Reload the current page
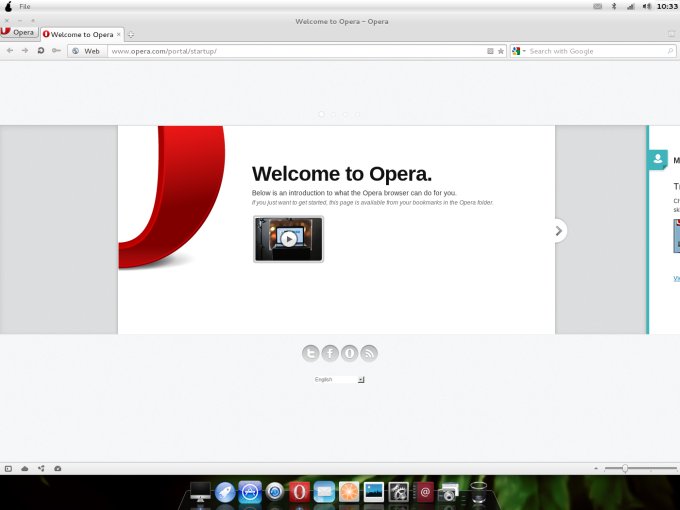The height and width of the screenshot is (510, 680). [41, 51]
